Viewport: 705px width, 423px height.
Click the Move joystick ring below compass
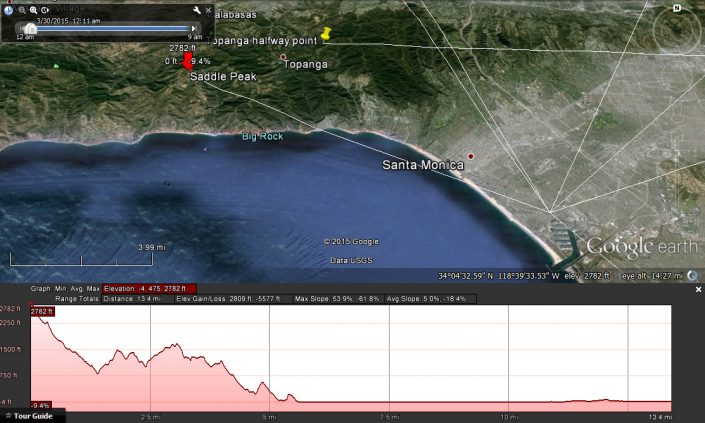pos(677,77)
